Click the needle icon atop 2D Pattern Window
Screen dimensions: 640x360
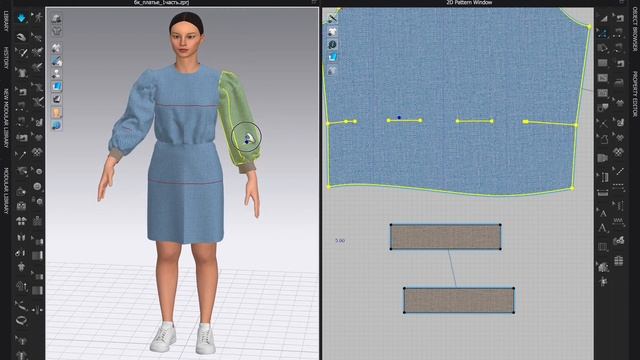332,18
